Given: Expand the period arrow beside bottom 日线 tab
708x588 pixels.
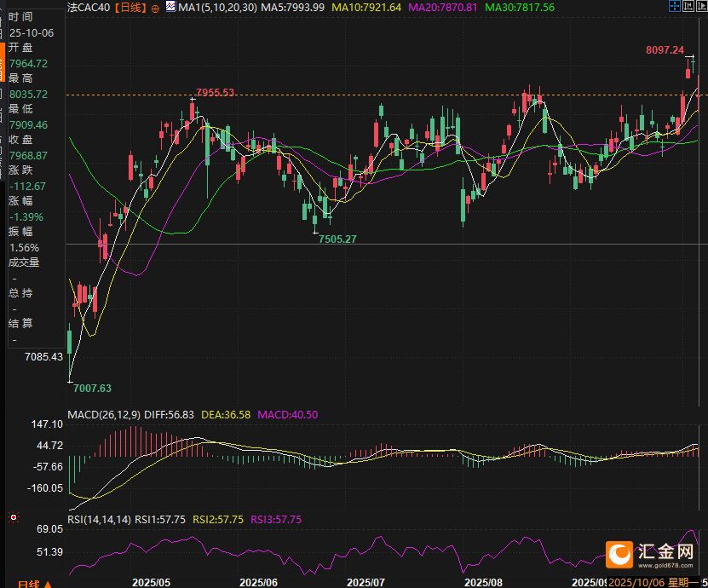Looking at the screenshot, I should (48, 584).
